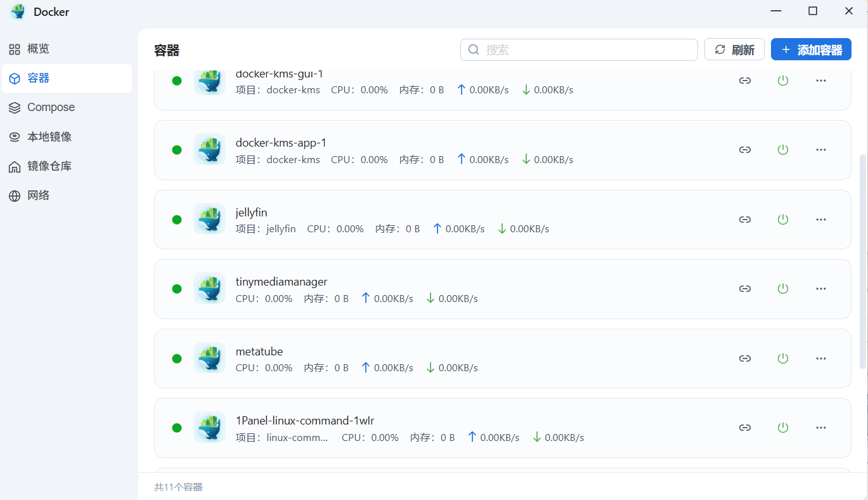Click the tinymediamanager whale icon
Viewport: 868px width, 500px height.
coord(209,289)
